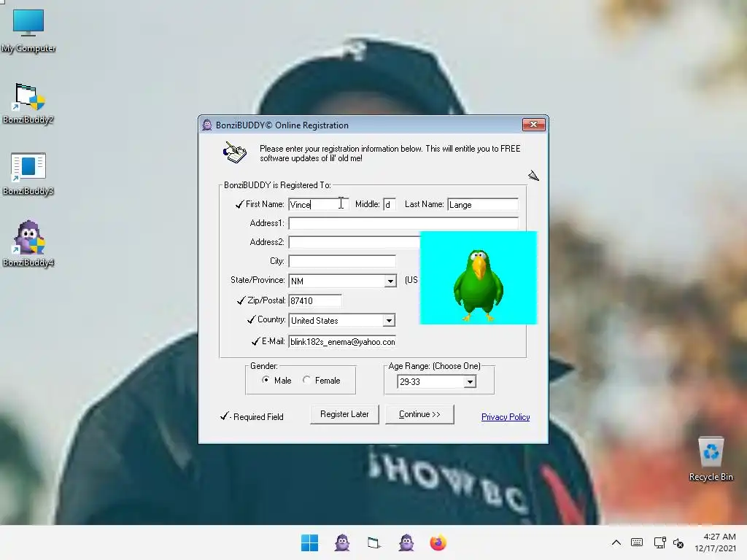Show hidden system tray icons chevron
The height and width of the screenshot is (560, 747).
click(x=616, y=542)
